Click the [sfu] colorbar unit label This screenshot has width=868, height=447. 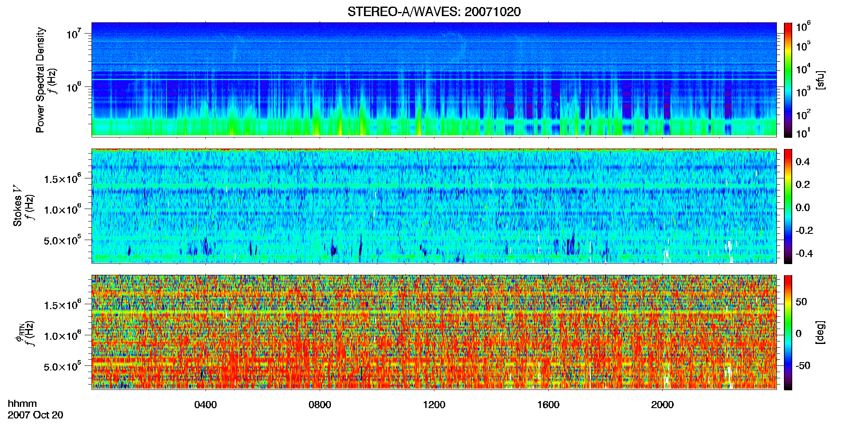point(820,80)
